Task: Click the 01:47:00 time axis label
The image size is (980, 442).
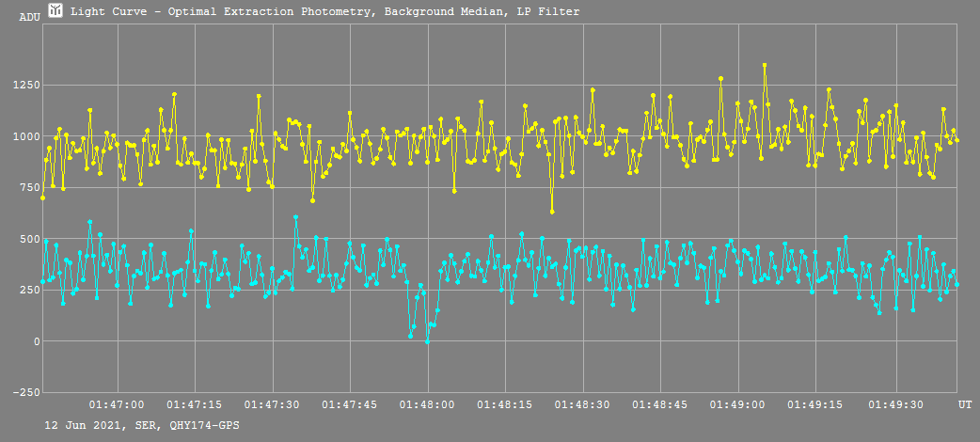Action: coord(117,404)
